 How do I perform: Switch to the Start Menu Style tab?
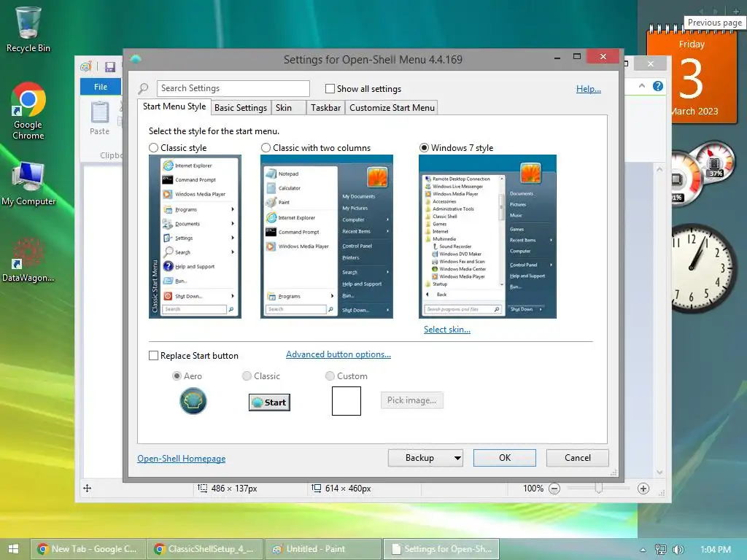tap(174, 106)
